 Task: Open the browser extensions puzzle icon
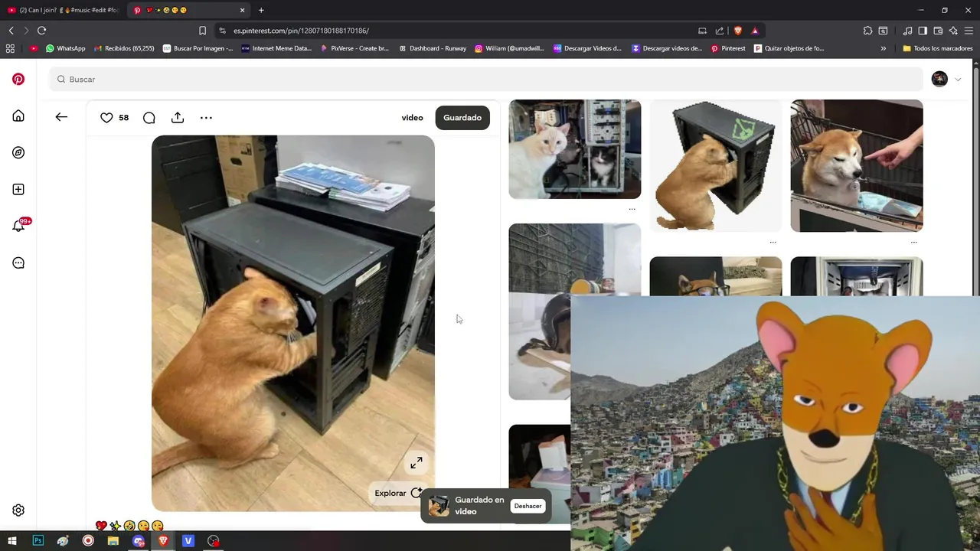coord(867,31)
